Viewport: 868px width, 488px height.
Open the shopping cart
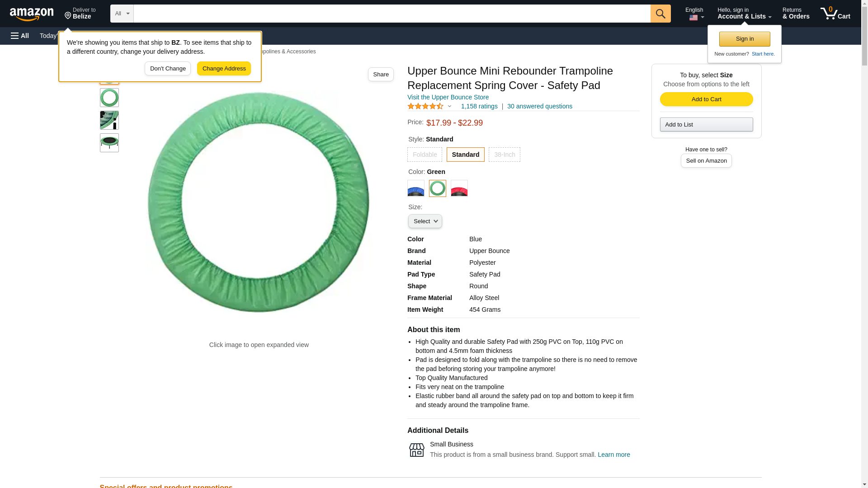point(835,14)
